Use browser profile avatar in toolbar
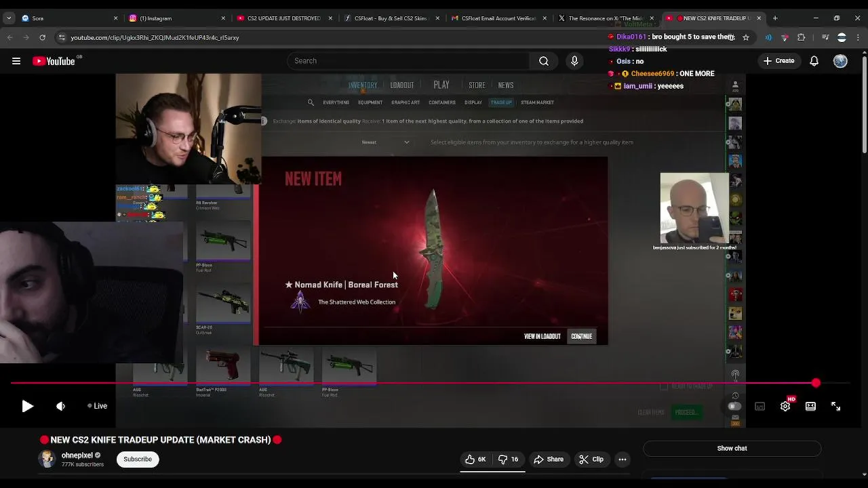868x488 pixels. point(842,38)
